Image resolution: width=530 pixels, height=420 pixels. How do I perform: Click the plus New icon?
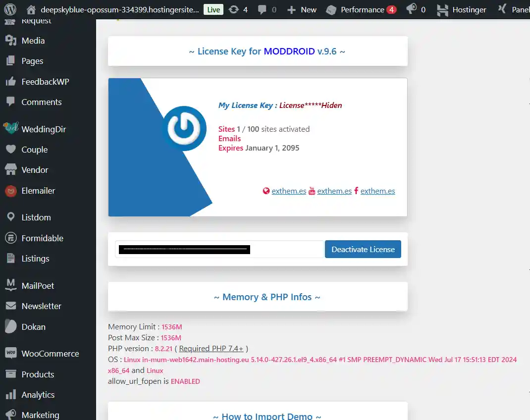[x=291, y=10]
